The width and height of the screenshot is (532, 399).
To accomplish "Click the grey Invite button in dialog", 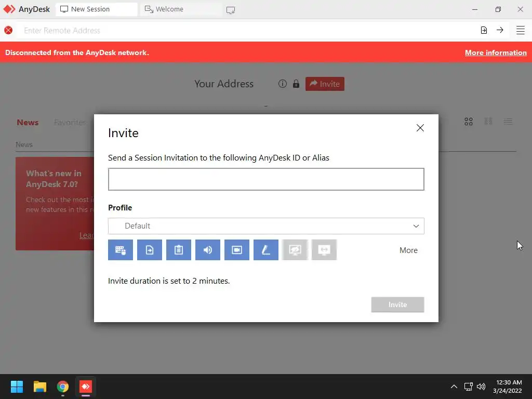I will click(397, 304).
